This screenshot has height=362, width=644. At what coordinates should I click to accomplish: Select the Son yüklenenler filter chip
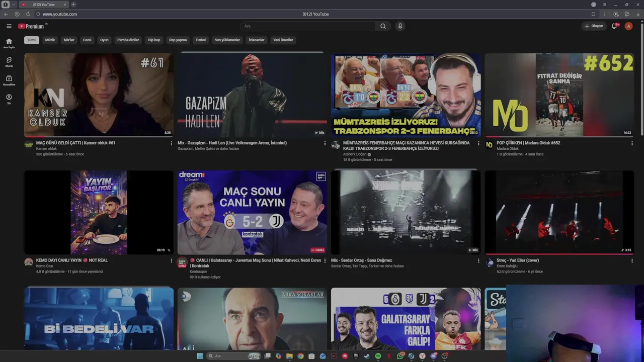point(227,40)
